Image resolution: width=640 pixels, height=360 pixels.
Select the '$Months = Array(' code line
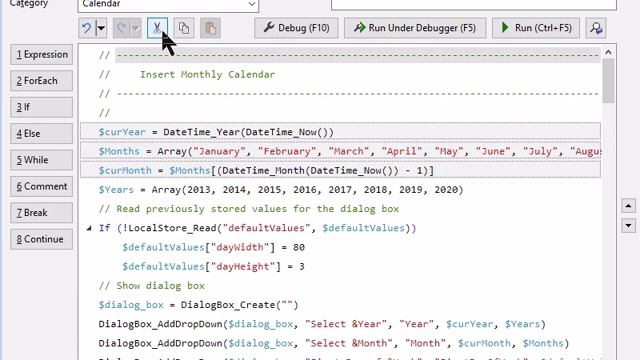340,151
